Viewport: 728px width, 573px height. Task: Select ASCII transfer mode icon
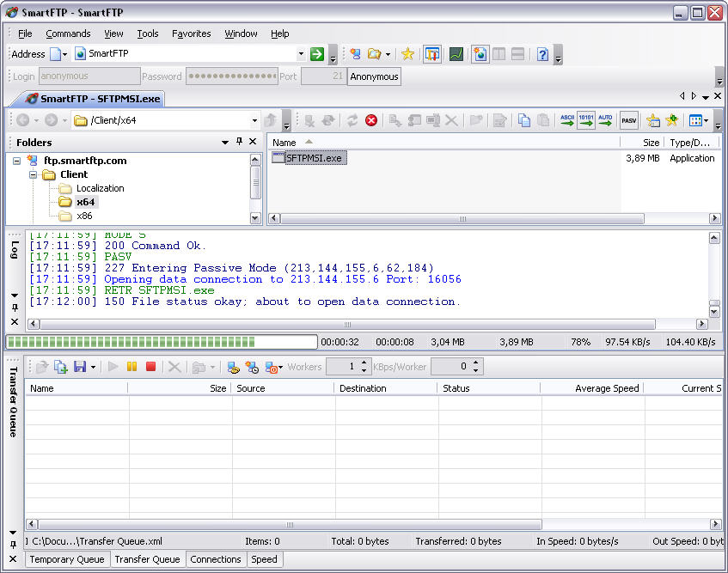pos(567,120)
